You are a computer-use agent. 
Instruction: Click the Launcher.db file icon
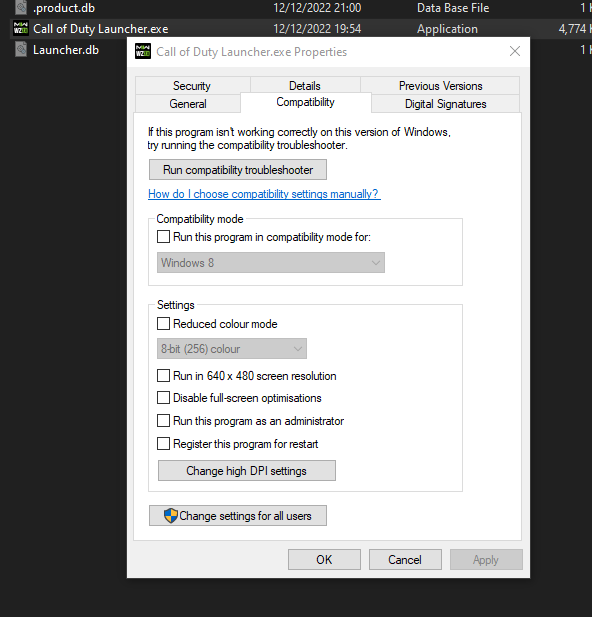click(x=21, y=50)
